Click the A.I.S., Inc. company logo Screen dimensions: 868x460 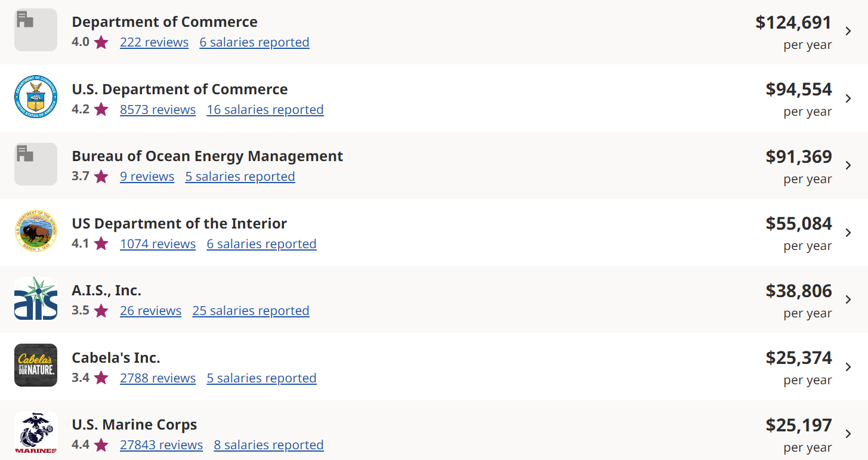36,298
